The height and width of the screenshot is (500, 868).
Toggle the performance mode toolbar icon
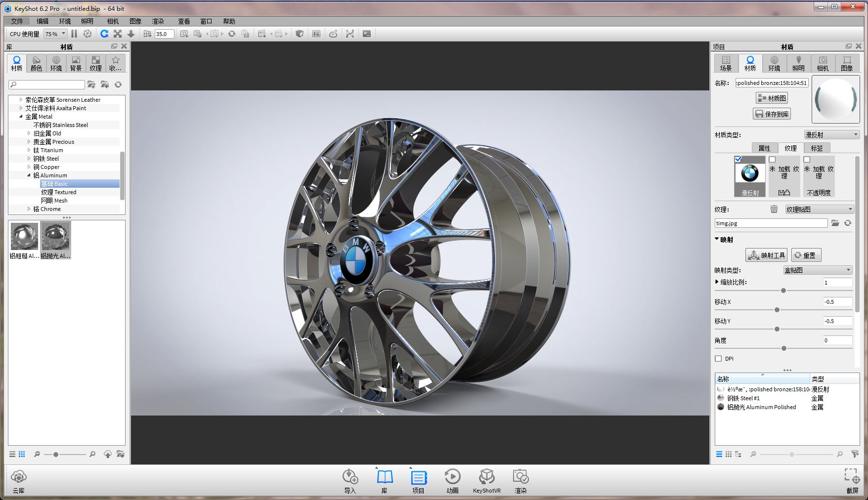point(87,34)
